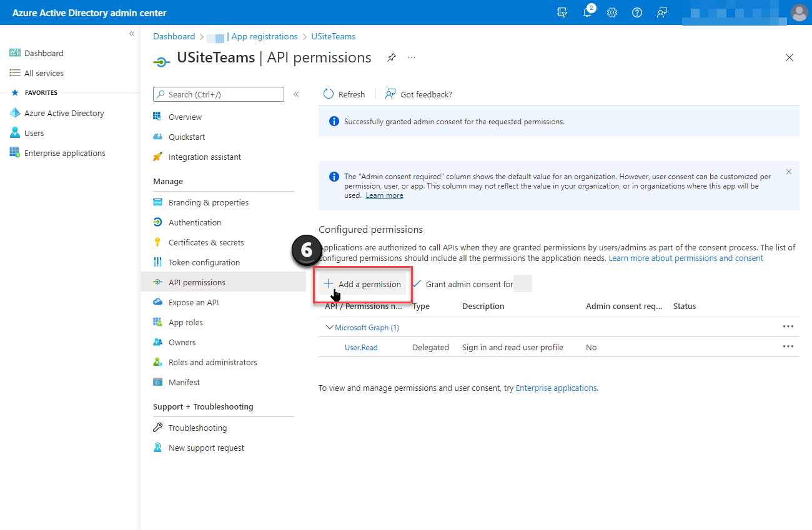Open the User.Read permission

361,347
